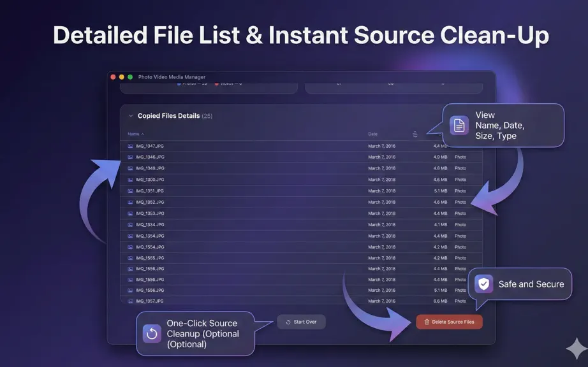The image size is (588, 367).
Task: Select the IMG_1357.JPG name in list
Action: pyautogui.click(x=150, y=301)
